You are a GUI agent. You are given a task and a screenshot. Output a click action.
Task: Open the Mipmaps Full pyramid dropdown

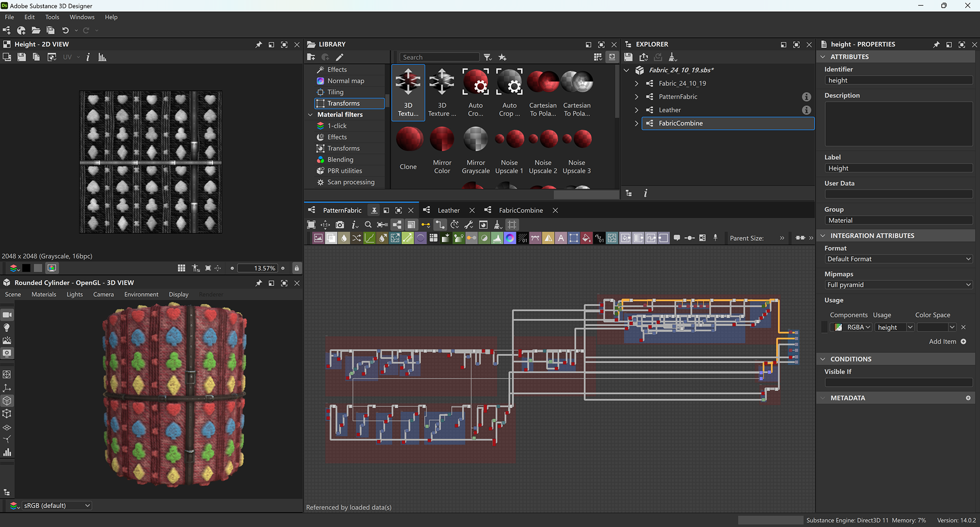click(898, 285)
